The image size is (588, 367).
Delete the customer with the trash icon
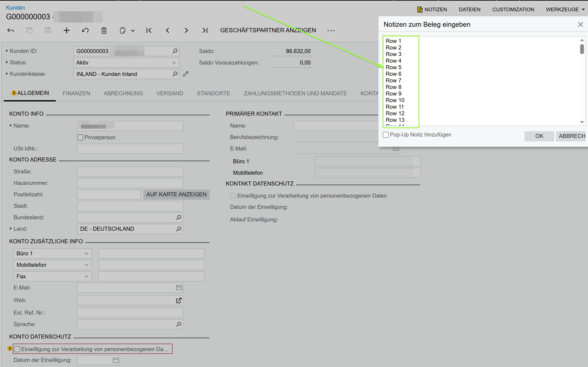click(x=104, y=31)
